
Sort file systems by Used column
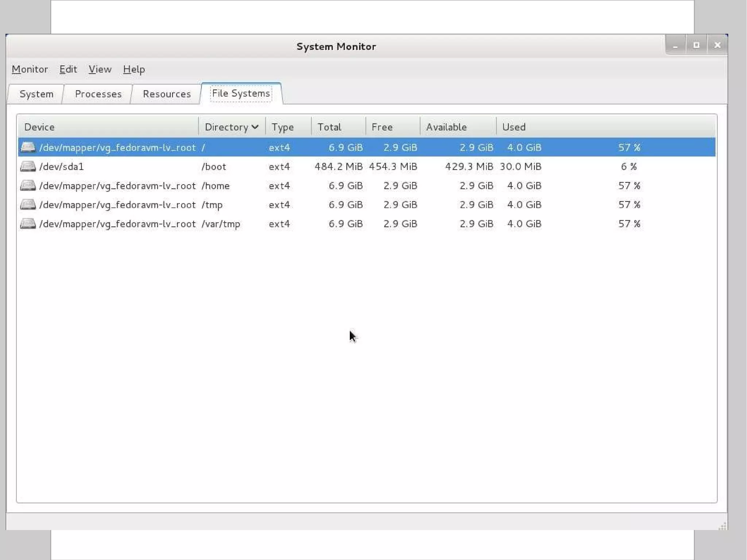tap(514, 127)
